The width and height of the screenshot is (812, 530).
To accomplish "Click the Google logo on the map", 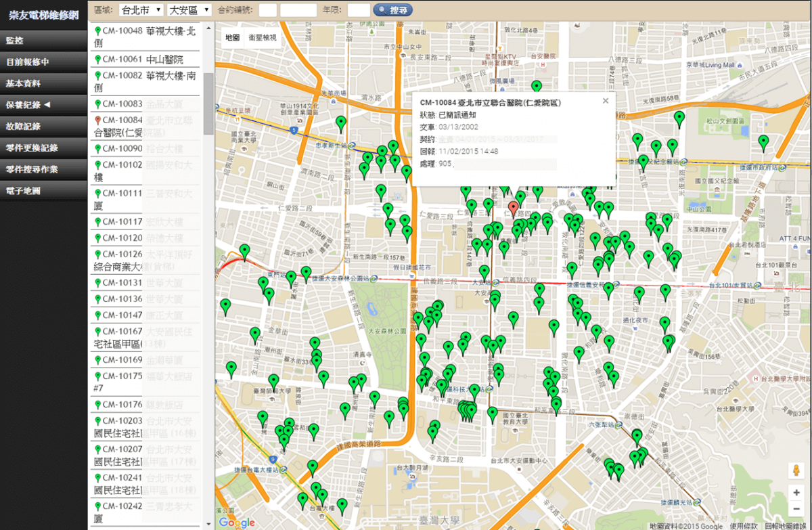I will (237, 522).
